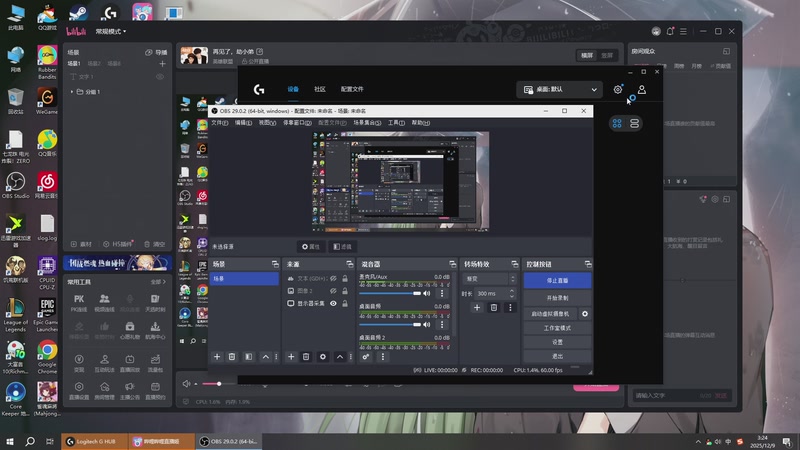Open transition properties three-dot menu
Screen dimensions: 800x450
pyautogui.click(x=510, y=308)
